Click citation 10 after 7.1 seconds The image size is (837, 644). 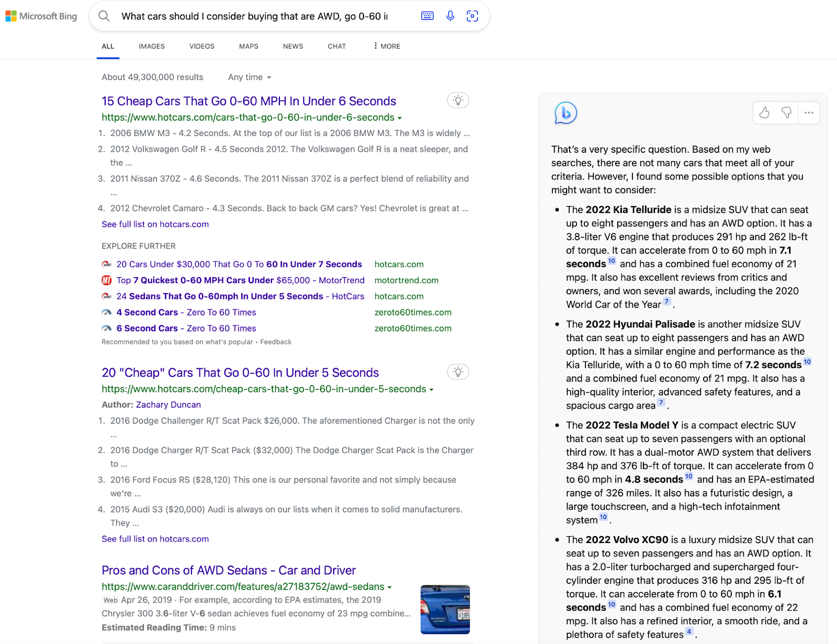[x=612, y=261]
